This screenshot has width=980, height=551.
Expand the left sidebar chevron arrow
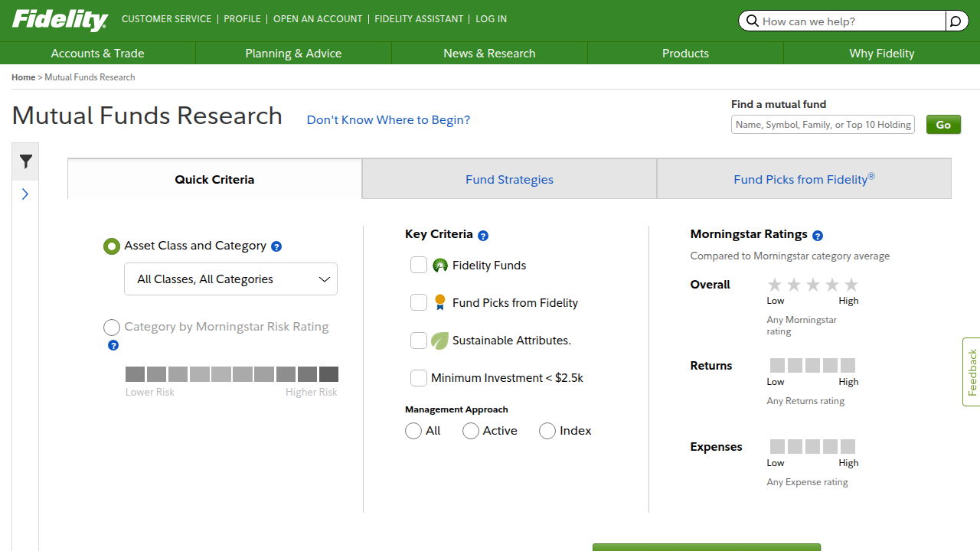pyautogui.click(x=25, y=194)
